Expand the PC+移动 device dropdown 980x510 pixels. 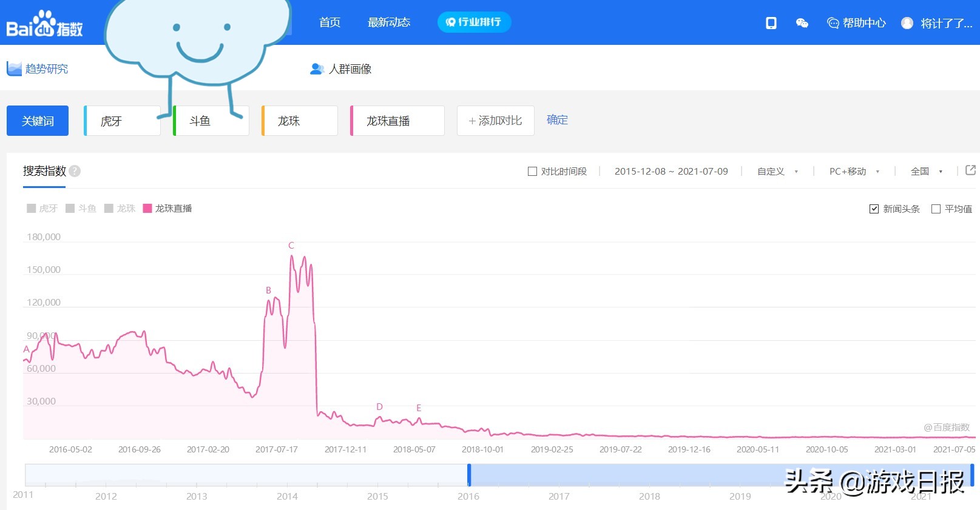point(854,172)
